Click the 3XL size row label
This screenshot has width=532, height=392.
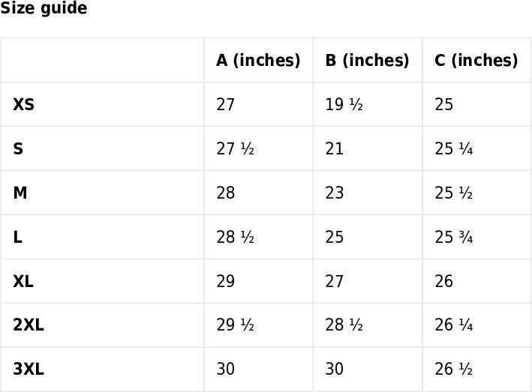click(29, 369)
